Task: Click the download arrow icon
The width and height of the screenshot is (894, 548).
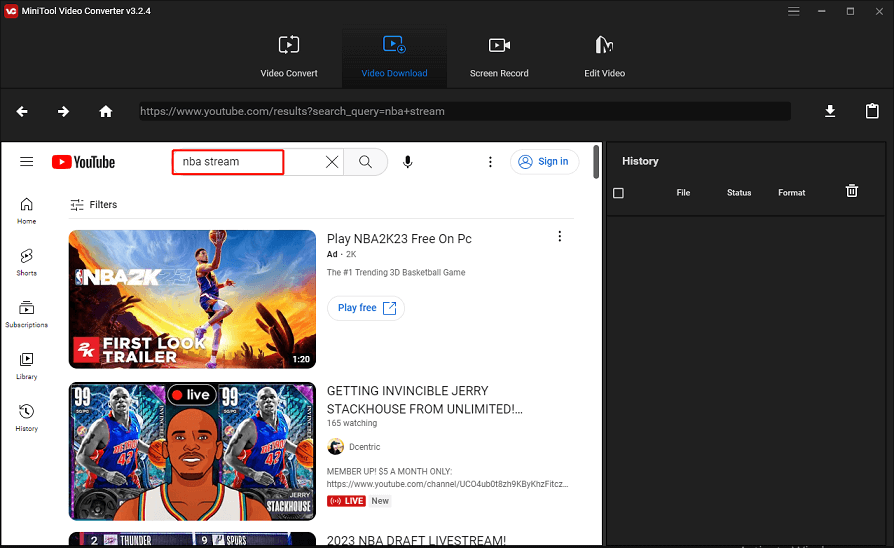Action: coord(830,111)
